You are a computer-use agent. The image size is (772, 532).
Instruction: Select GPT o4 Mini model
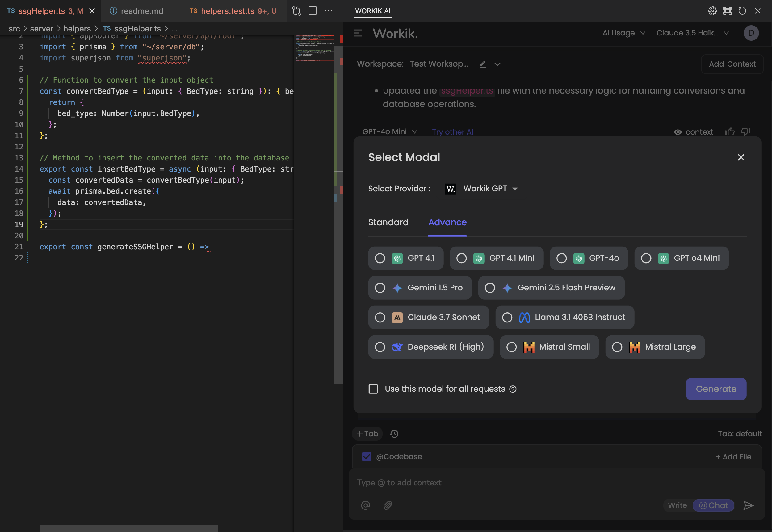(681, 258)
